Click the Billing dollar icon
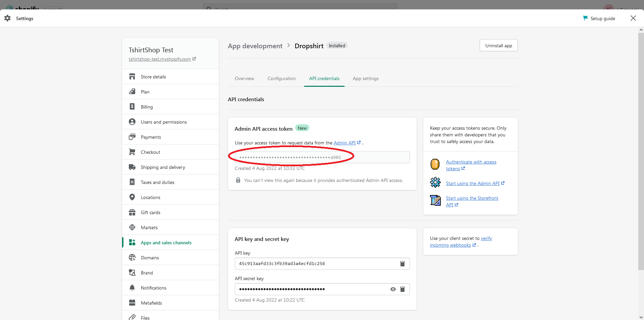 click(x=132, y=107)
